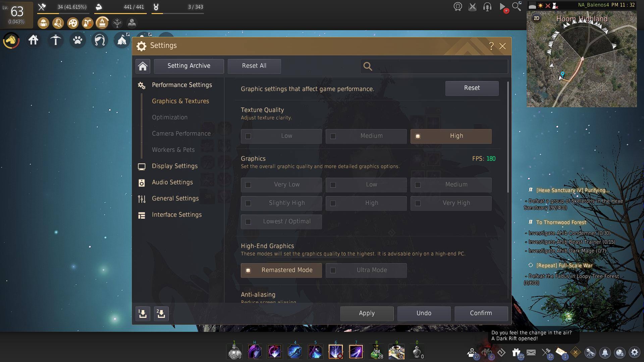Click the mail envelope icon
Screen dimensions: 644x362
click(531, 352)
